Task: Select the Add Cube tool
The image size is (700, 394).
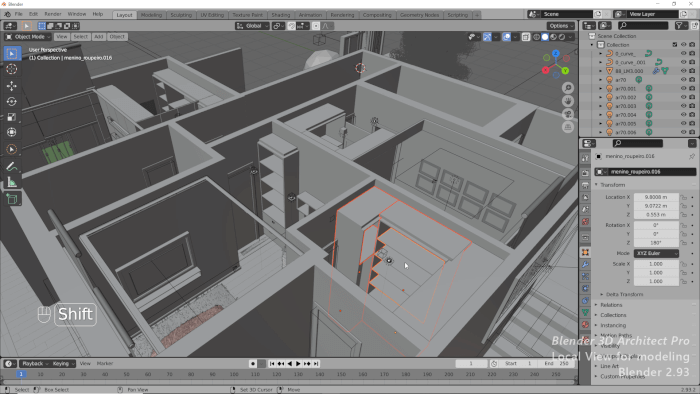Action: (12, 199)
